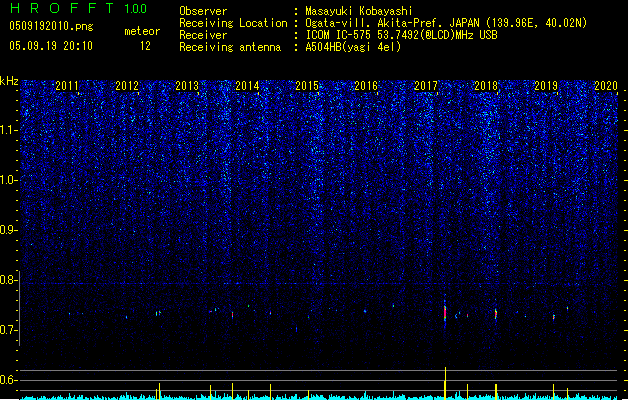Click the meteor echo just past 2018 marker
The height and width of the screenshot is (400, 629).
tap(496, 314)
